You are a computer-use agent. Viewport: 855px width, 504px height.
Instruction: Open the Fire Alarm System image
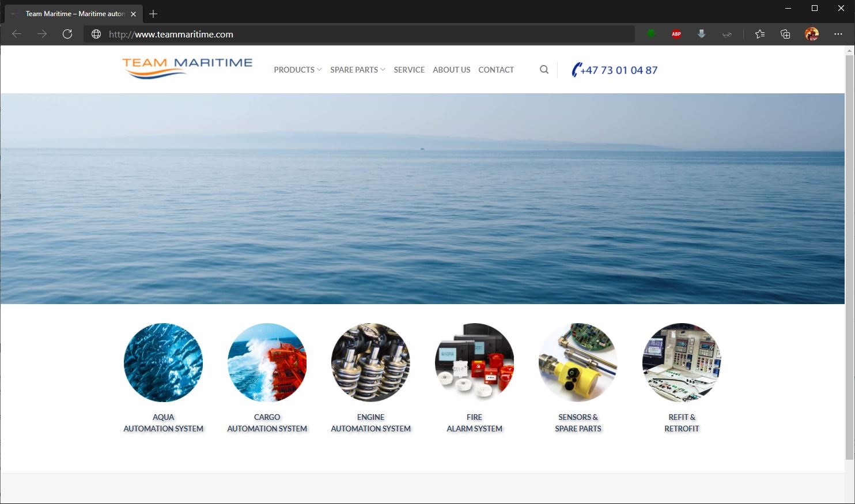click(x=474, y=362)
